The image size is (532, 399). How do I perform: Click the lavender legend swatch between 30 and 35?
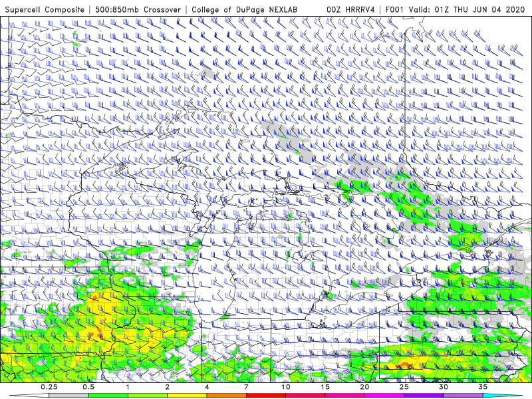pyautogui.click(x=463, y=396)
